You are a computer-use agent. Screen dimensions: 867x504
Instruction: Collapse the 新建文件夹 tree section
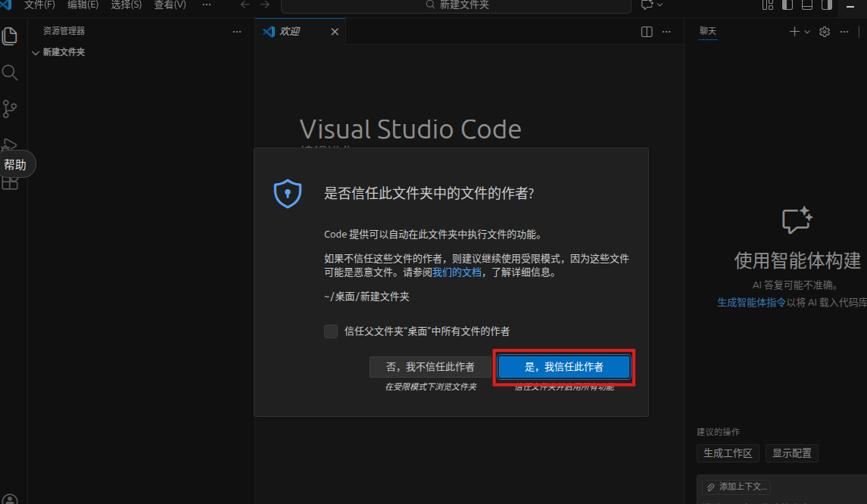click(x=36, y=52)
